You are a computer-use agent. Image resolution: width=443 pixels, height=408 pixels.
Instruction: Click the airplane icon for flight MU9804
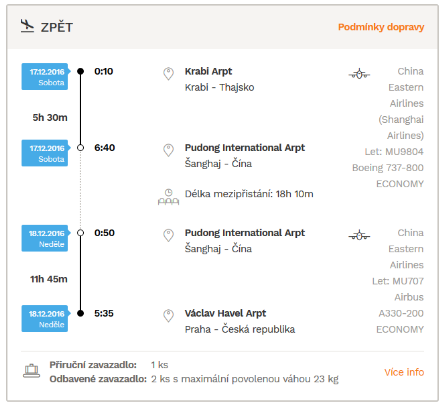(x=359, y=74)
